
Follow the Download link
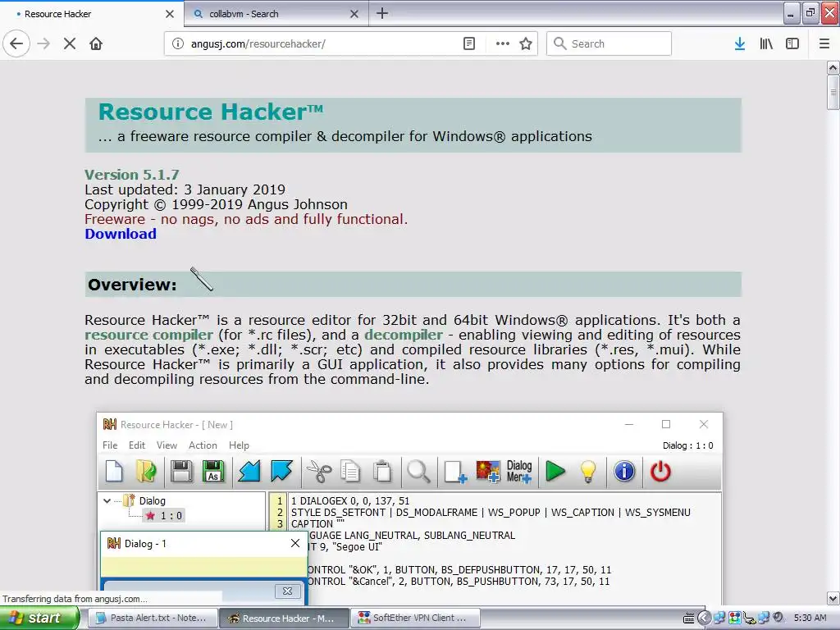pyautogui.click(x=121, y=234)
